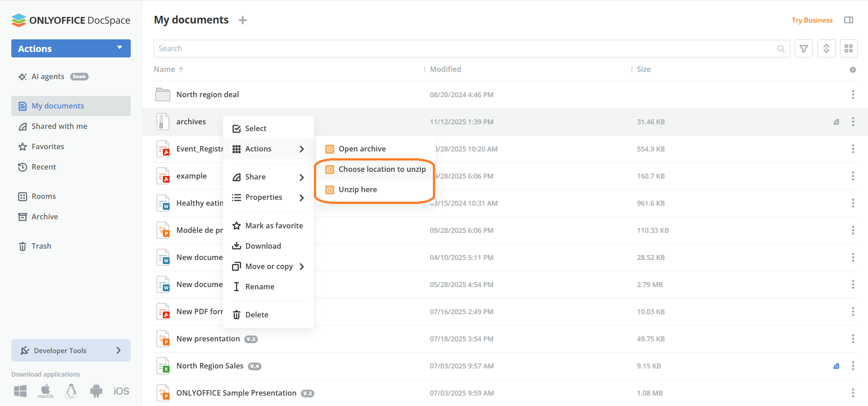Click Mark as favorite
The image size is (868, 406).
point(268,226)
